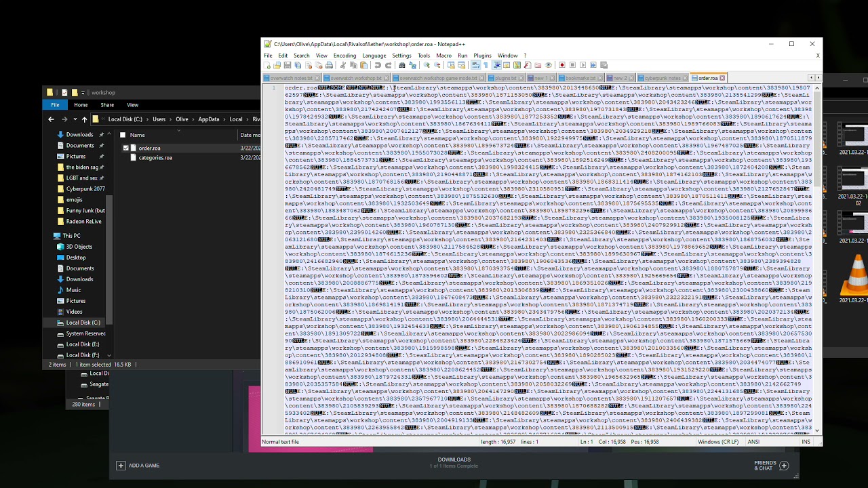Open the Explorer Share ribbon tab
Viewport: 868px width, 488px height.
coord(107,105)
